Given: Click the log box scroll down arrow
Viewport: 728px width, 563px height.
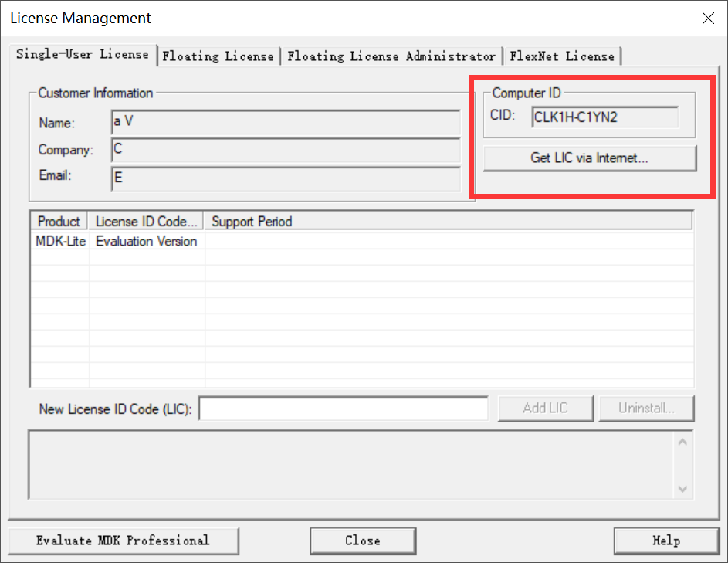Looking at the screenshot, I should point(682,489).
